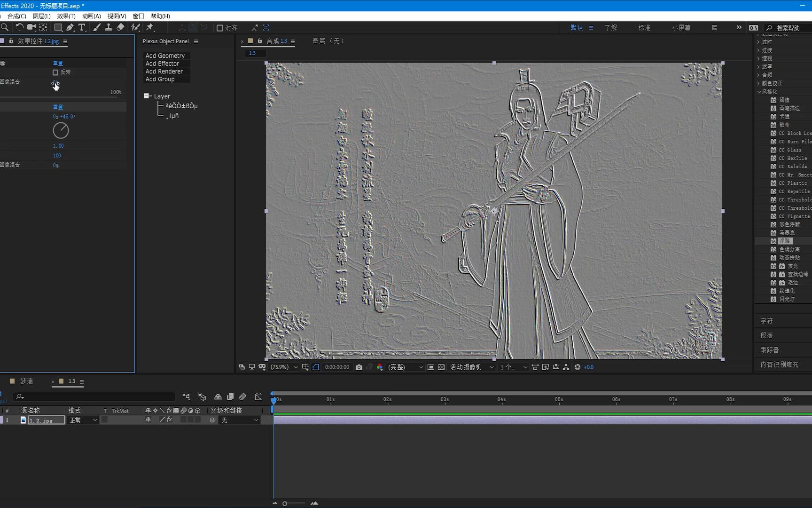Select the Brush tool
Viewport: 812px width, 508px height.
(x=96, y=27)
